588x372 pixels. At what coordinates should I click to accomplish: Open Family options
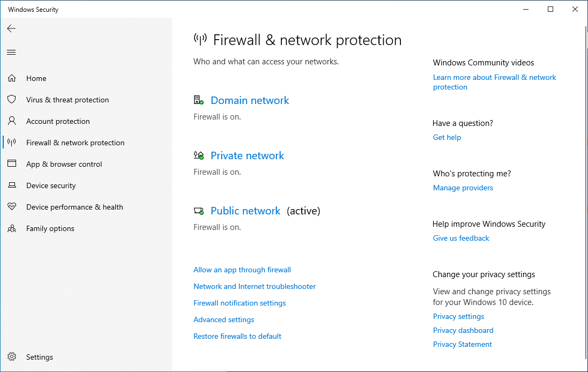coord(50,228)
